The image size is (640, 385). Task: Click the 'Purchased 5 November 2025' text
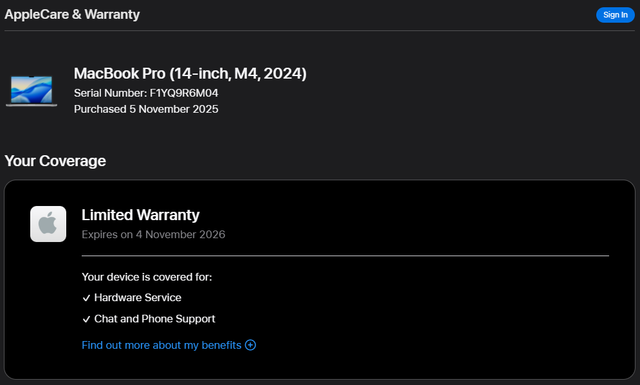146,109
